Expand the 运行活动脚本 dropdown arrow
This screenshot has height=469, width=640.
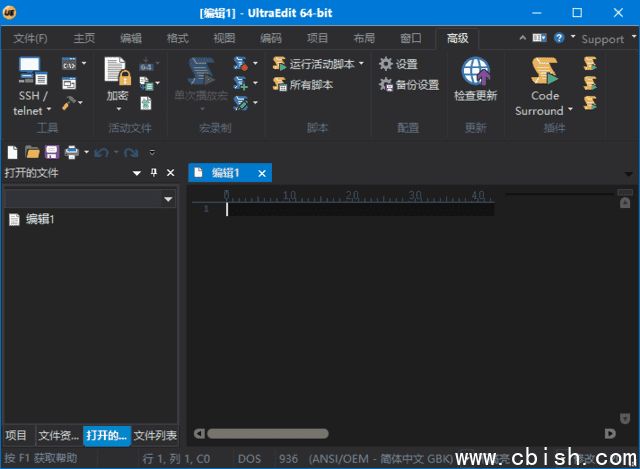pyautogui.click(x=362, y=64)
